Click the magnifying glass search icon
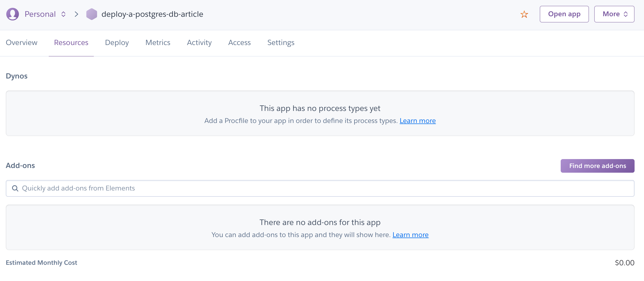 click(15, 188)
